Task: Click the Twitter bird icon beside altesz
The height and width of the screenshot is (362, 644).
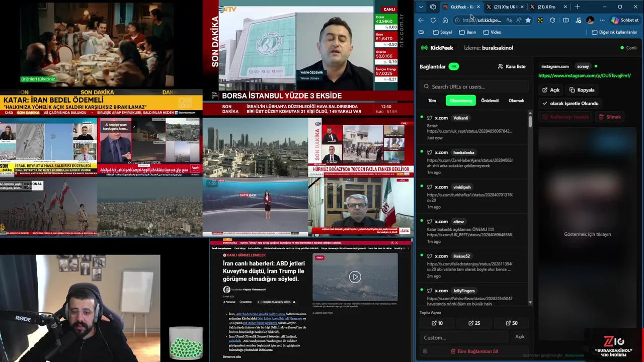Action: coord(430,221)
